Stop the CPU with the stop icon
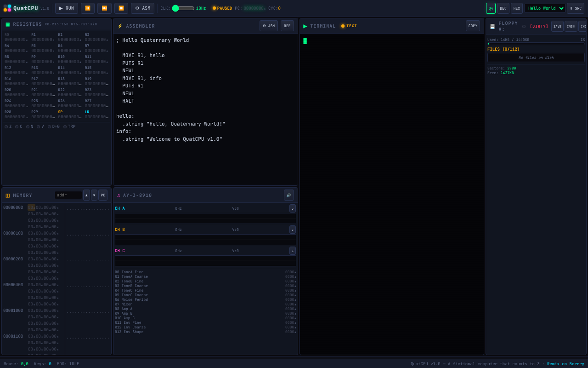Screen dimensions: 588x368 tap(121, 8)
